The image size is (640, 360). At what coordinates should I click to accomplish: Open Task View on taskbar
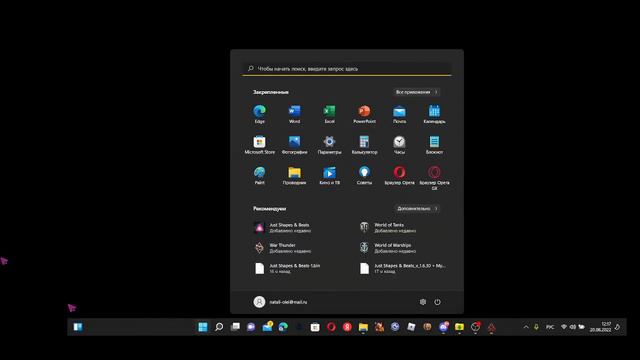pos(235,327)
